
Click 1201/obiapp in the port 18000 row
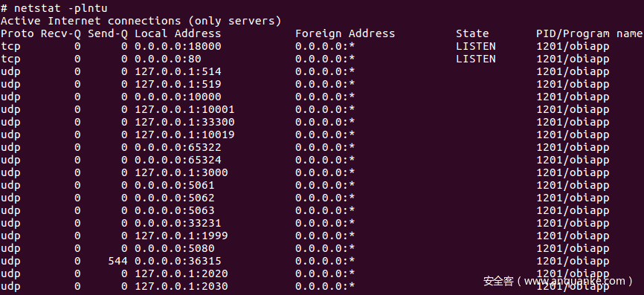[x=573, y=46]
